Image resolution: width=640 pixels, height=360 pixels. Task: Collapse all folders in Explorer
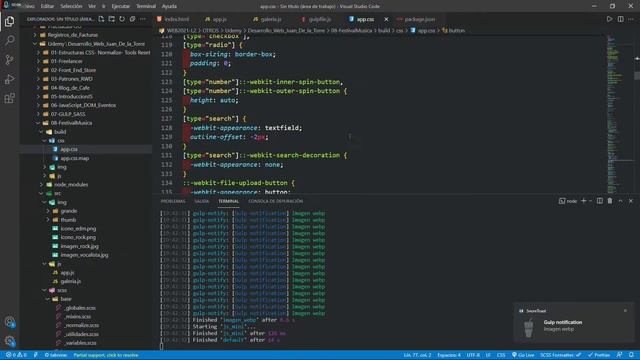point(132,19)
